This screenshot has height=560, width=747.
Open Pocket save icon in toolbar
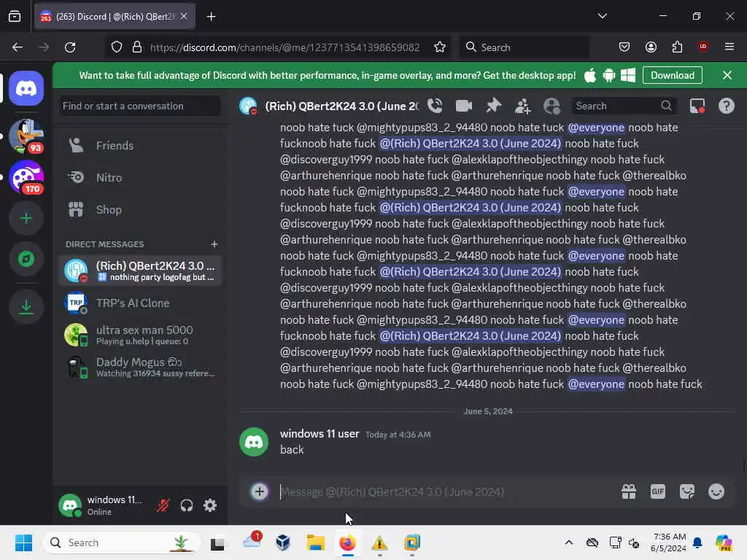tap(624, 47)
